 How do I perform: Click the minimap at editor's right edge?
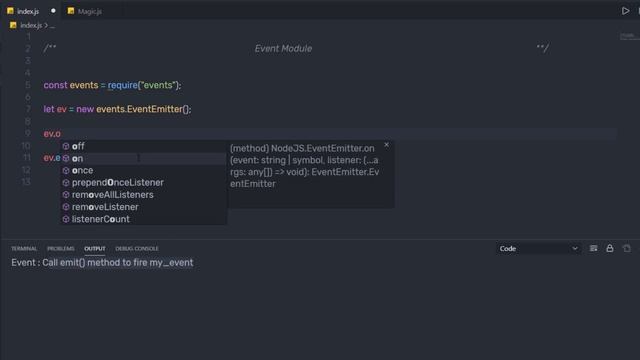point(629,37)
